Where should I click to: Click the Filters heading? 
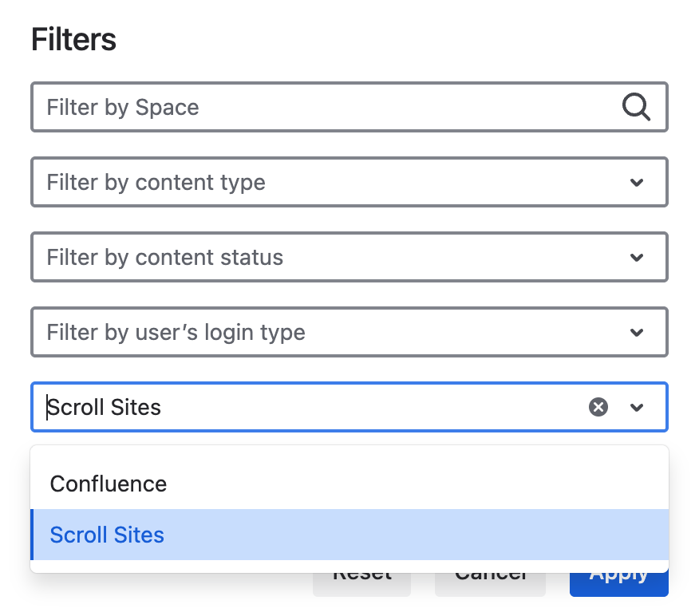[73, 39]
